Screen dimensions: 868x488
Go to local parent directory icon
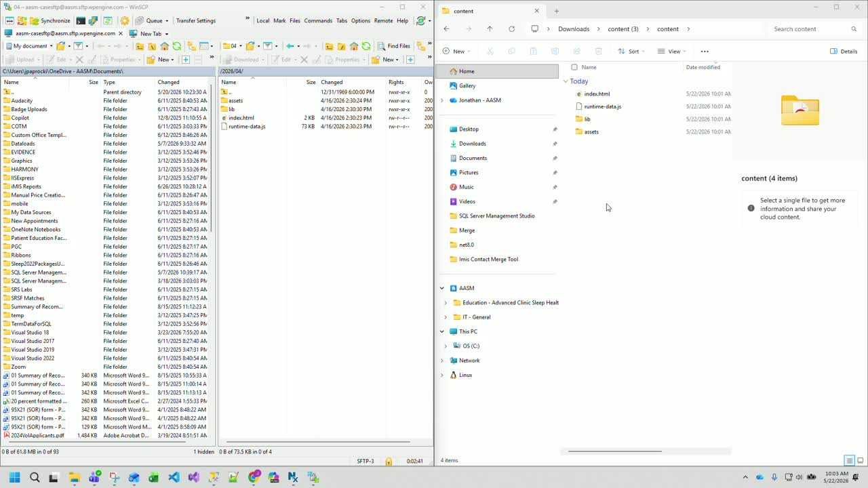[140, 46]
